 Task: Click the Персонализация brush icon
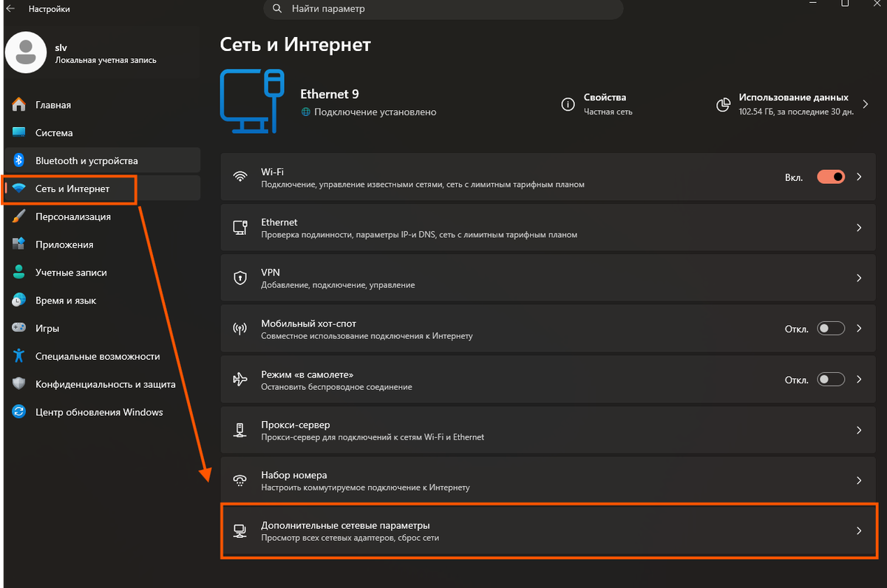pyautogui.click(x=19, y=216)
